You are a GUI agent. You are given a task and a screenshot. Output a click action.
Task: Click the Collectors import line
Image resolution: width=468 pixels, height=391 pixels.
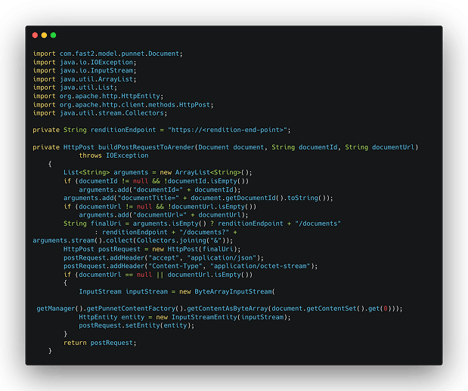(100, 113)
